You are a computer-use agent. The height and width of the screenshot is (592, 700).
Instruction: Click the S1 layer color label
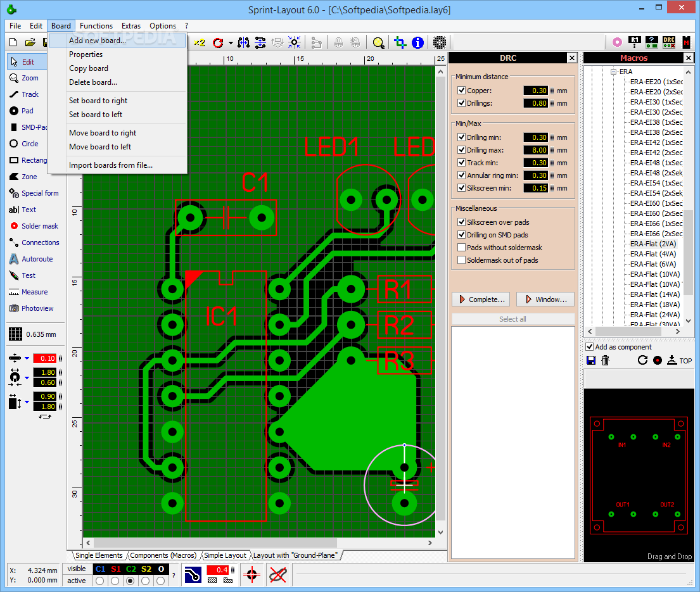pyautogui.click(x=116, y=569)
